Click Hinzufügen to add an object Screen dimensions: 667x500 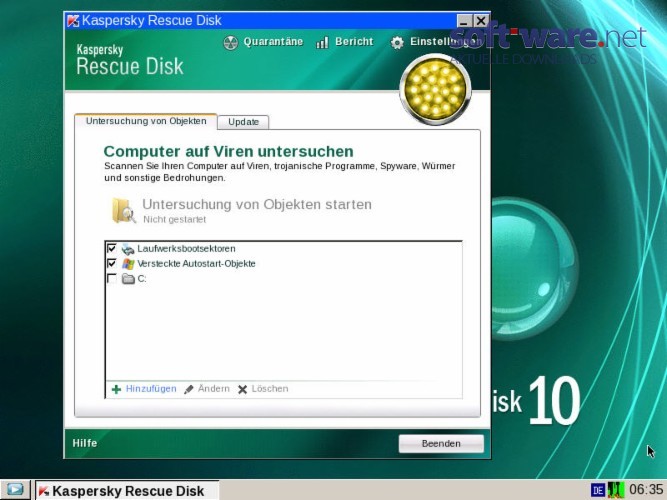coord(151,389)
